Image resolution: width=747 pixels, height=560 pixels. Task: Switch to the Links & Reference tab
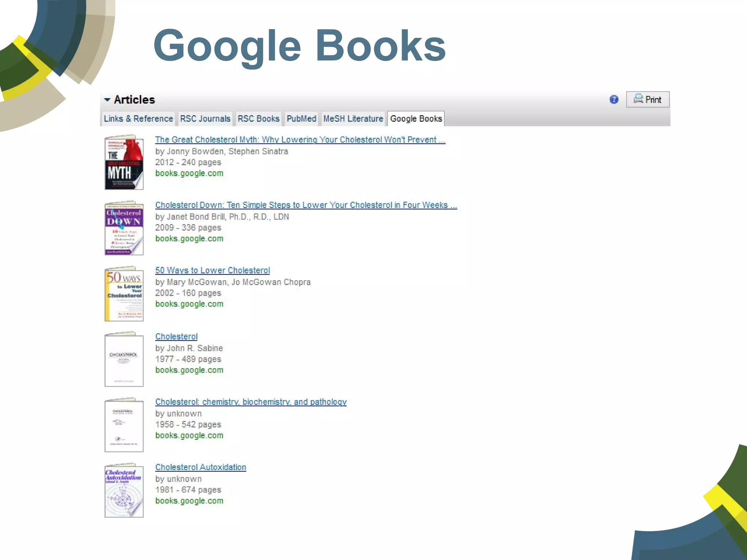click(x=138, y=118)
